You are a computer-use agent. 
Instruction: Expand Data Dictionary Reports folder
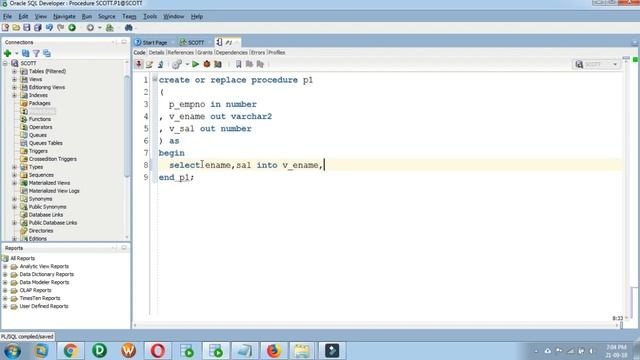click(5, 274)
